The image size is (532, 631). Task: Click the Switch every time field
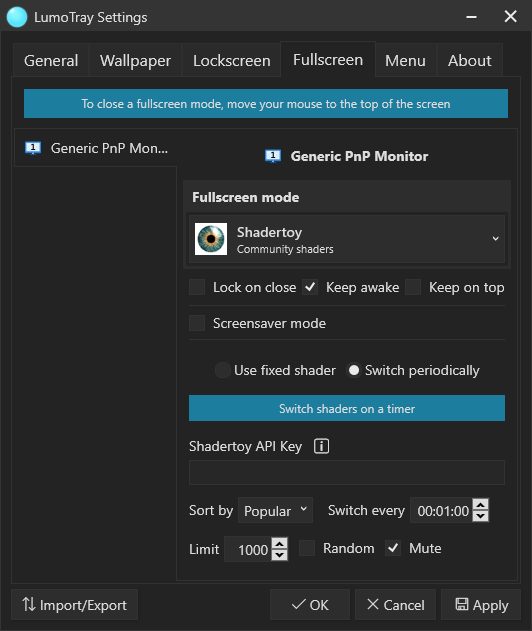pos(441,510)
